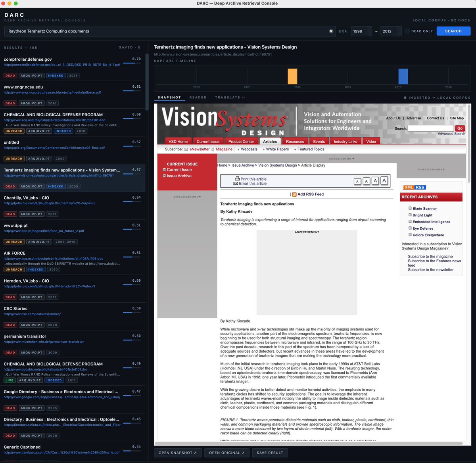Click the Site Map link

(x=457, y=118)
